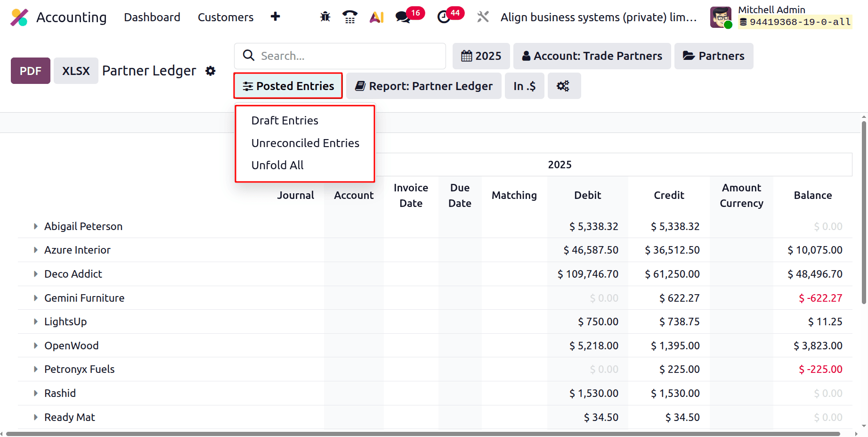Open Account: Trade Partners filter
Screen dimensions: 868x437
point(592,56)
